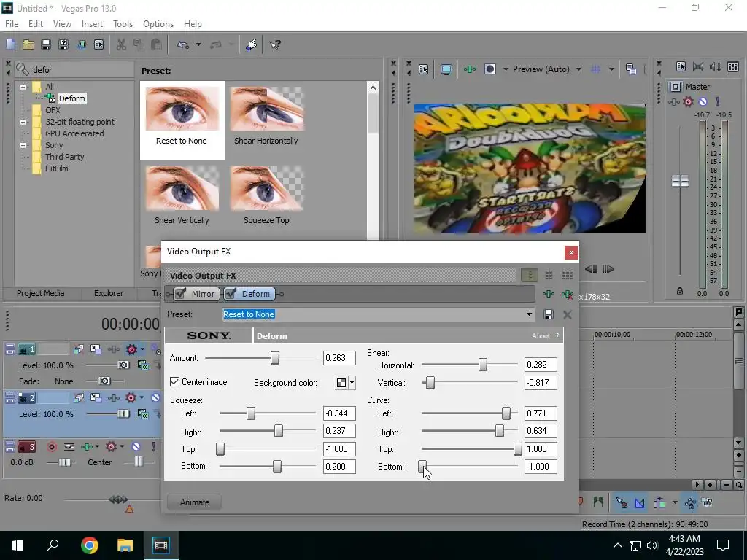Click the Delete Preset X icon
Viewport: 747px width, 560px height.
click(567, 314)
